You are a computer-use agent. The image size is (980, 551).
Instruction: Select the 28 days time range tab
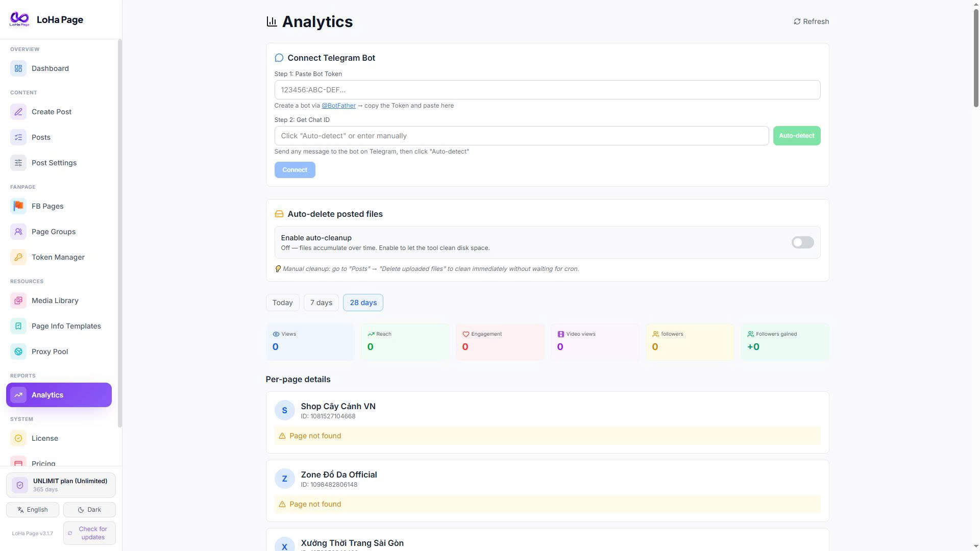pyautogui.click(x=363, y=303)
